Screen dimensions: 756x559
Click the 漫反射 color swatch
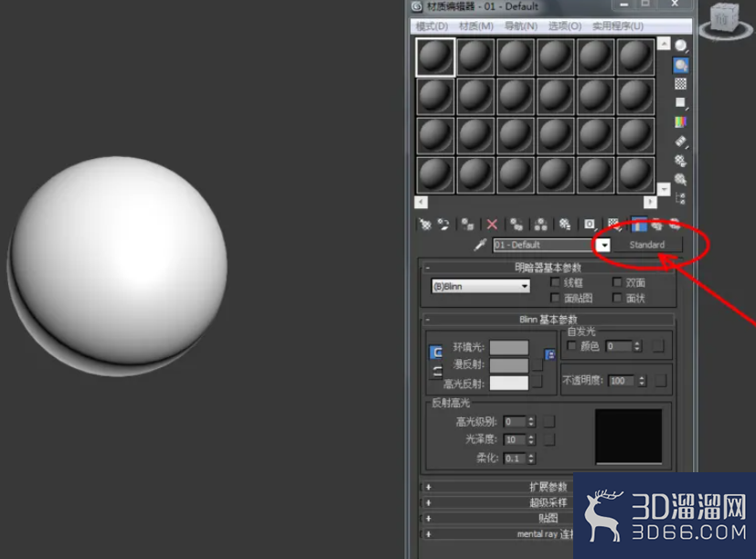coord(508,364)
